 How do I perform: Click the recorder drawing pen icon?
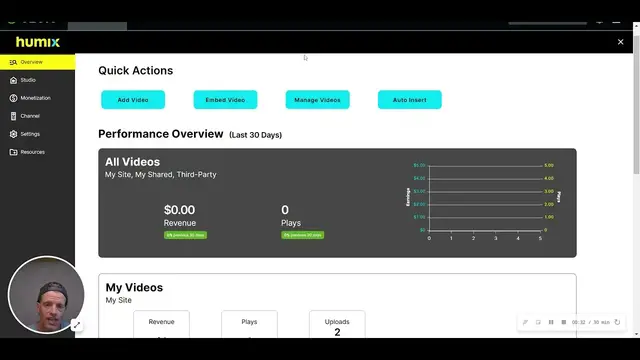525,322
